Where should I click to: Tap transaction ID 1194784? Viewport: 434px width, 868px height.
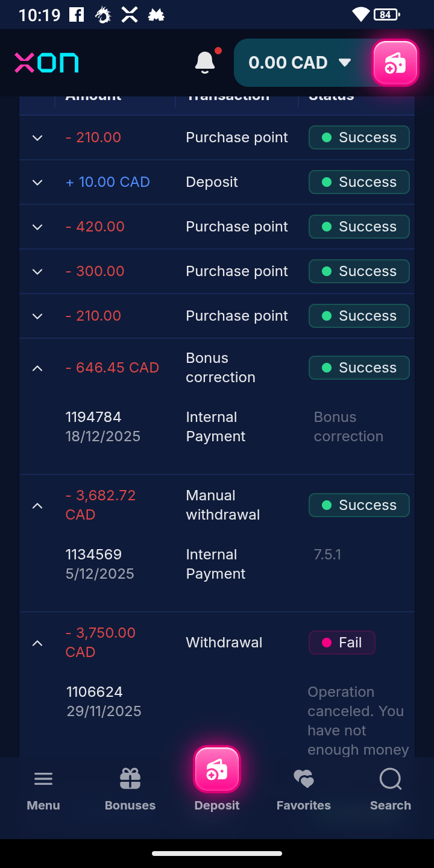[x=93, y=417]
